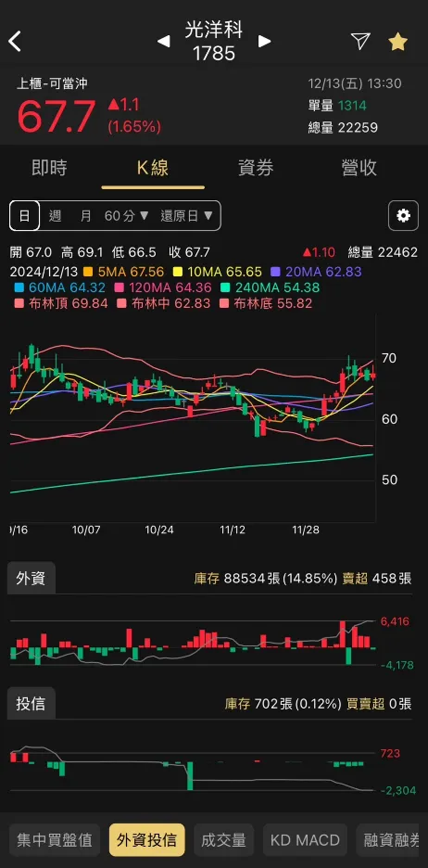Click the 10/07 date axis label

point(86,530)
